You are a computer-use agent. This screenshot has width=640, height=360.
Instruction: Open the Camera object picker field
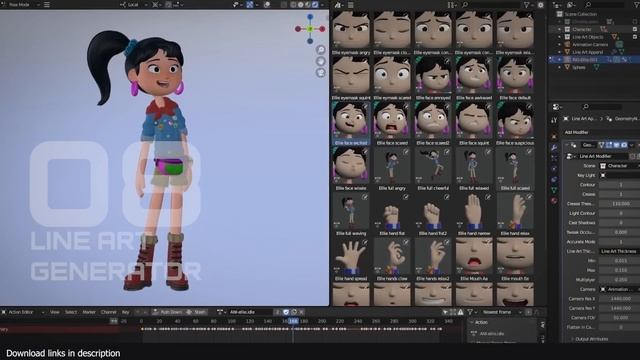click(x=620, y=289)
